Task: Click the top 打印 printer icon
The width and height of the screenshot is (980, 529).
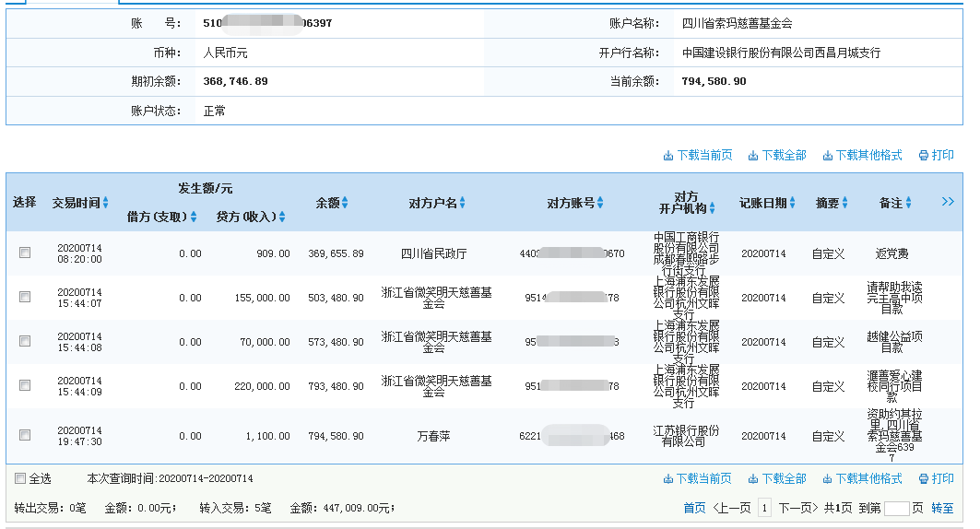Action: coord(924,156)
